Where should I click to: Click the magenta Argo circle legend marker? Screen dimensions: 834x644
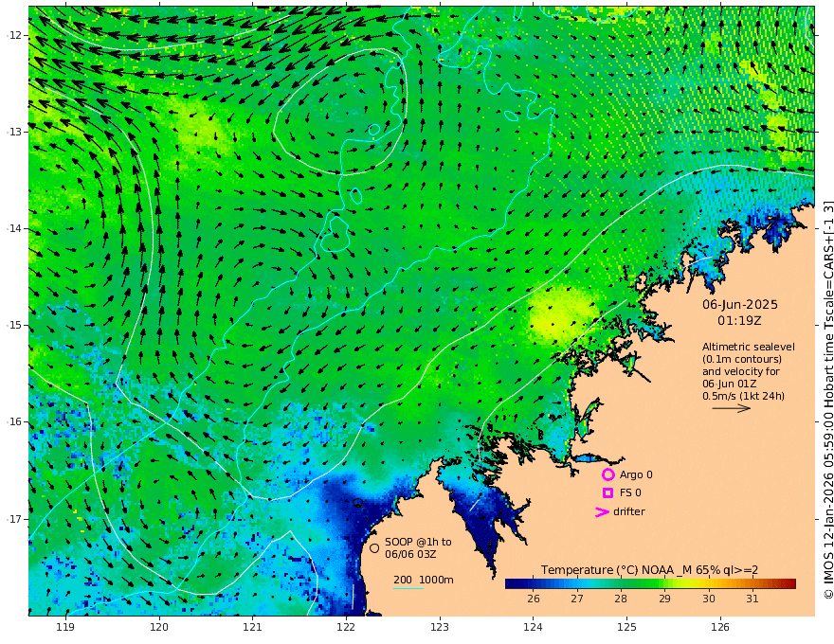click(x=607, y=474)
